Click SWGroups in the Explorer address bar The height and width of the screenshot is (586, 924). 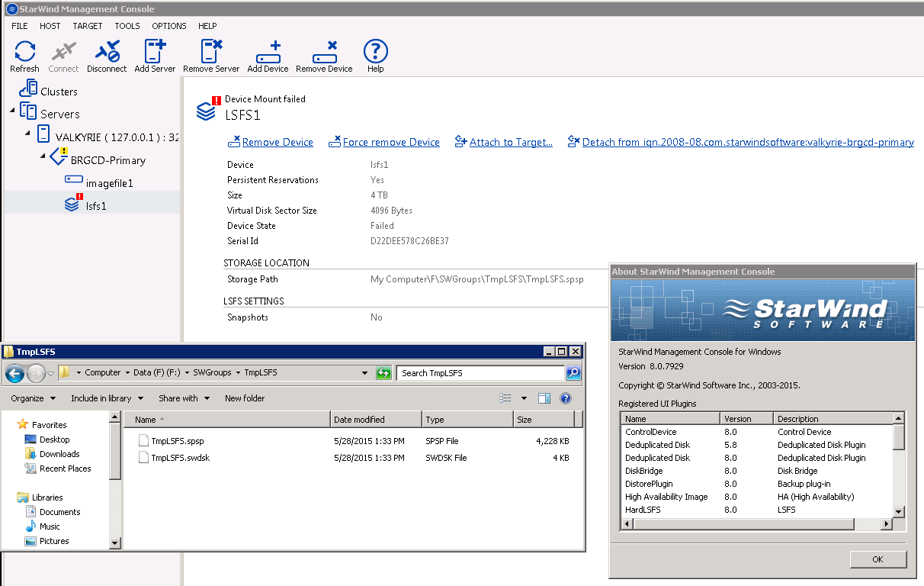[x=210, y=373]
